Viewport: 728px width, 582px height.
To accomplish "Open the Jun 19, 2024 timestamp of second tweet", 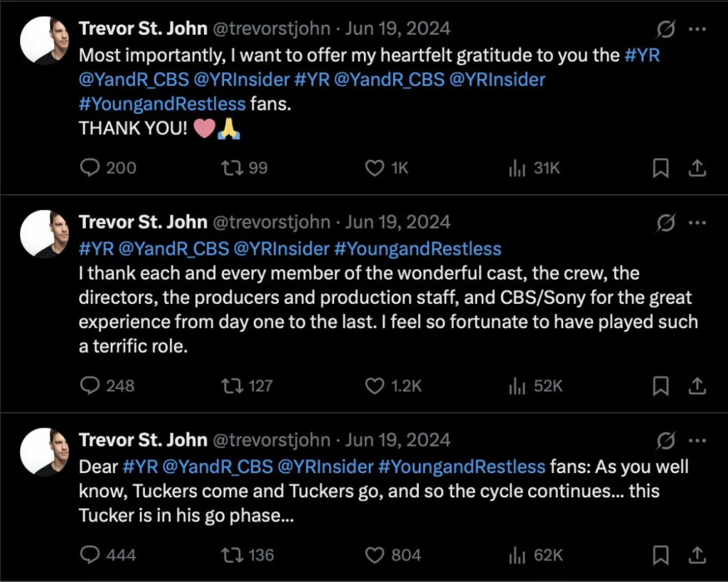I will [397, 222].
